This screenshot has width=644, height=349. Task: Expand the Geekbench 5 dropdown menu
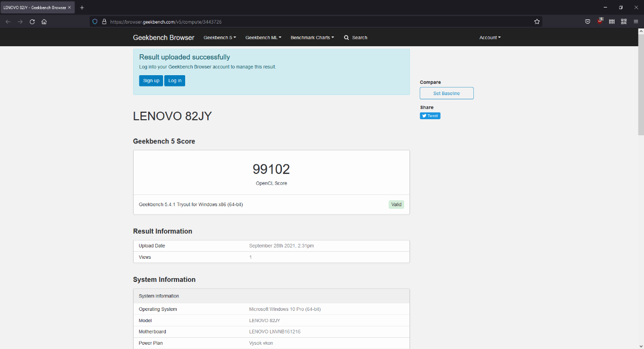(219, 38)
